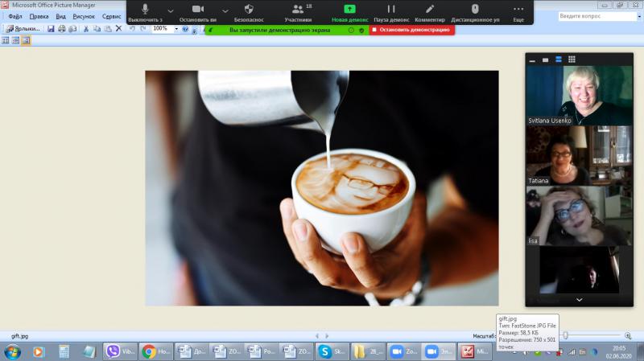644x361 pixels.
Task: Switch to thumbnail view mode
Action: 6,40
